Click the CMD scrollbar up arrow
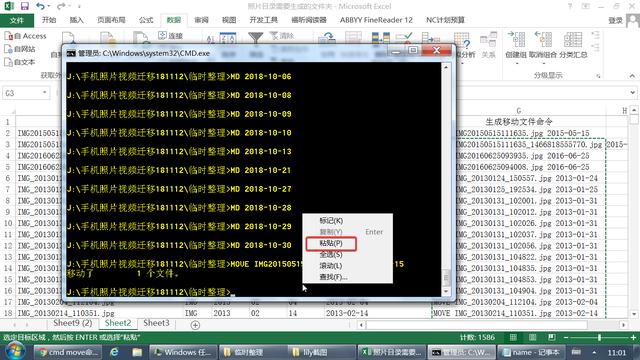640x360 pixels. click(x=446, y=67)
